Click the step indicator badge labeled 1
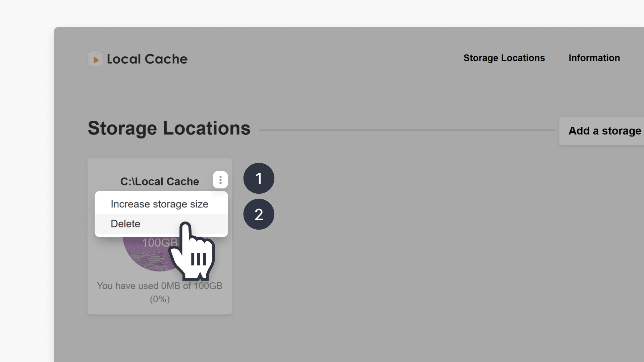 [x=259, y=178]
